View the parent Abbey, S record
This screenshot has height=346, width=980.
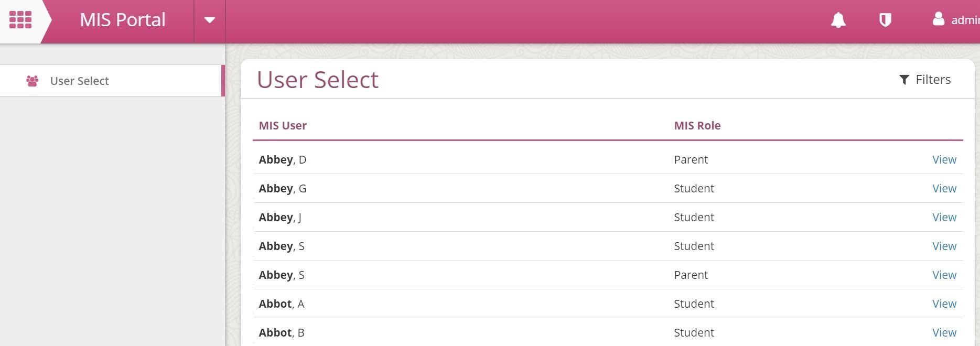(x=944, y=275)
